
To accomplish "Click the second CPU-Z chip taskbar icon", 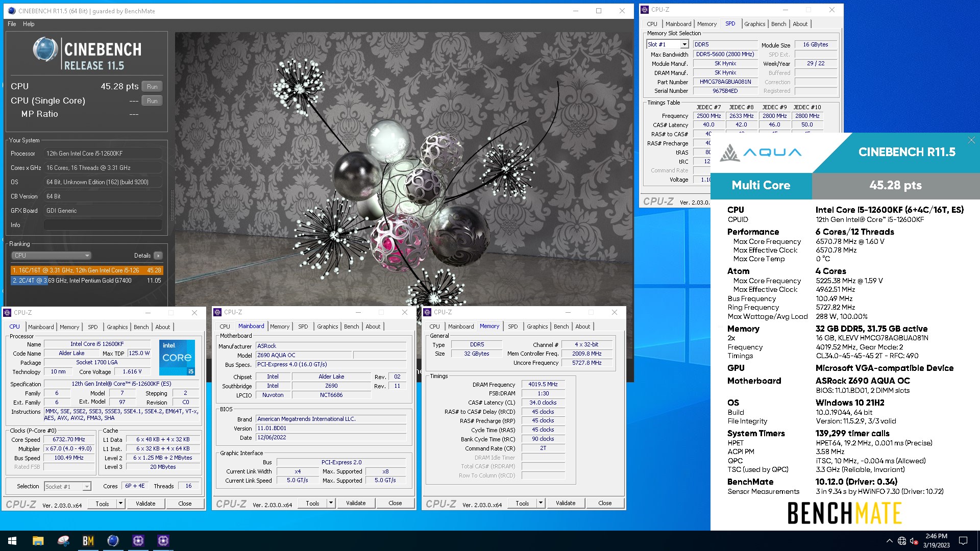I will tap(163, 541).
